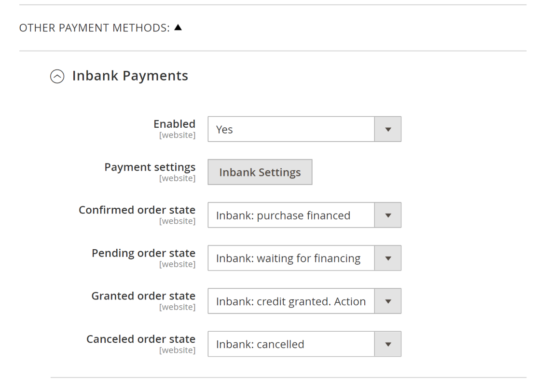Image resolution: width=550 pixels, height=392 pixels.
Task: Click the Pending order state label
Action: (143, 253)
